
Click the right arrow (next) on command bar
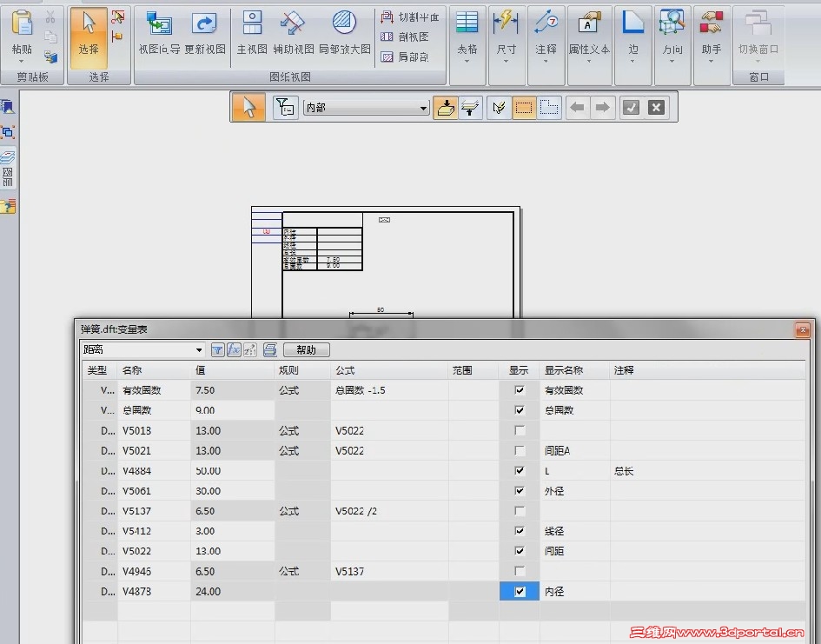click(602, 108)
